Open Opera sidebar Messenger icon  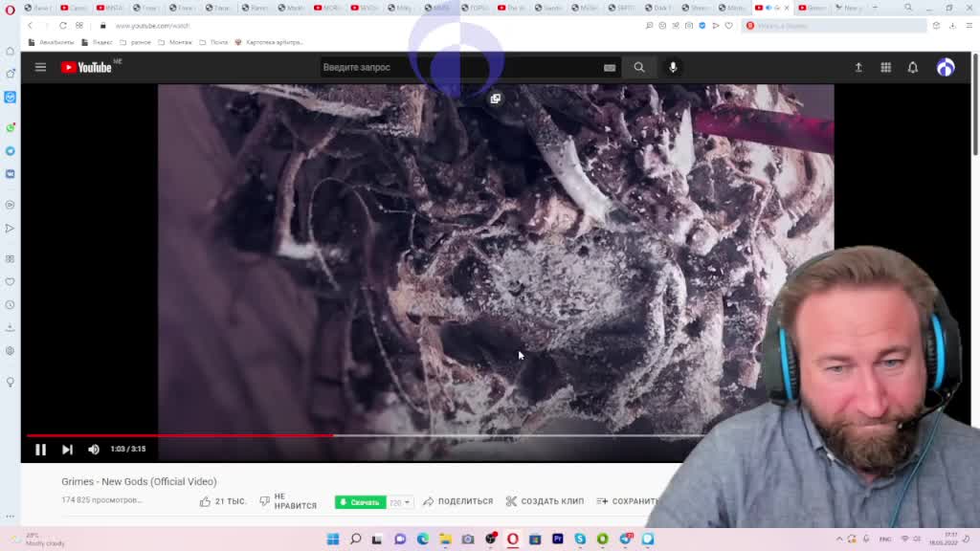pos(10,98)
